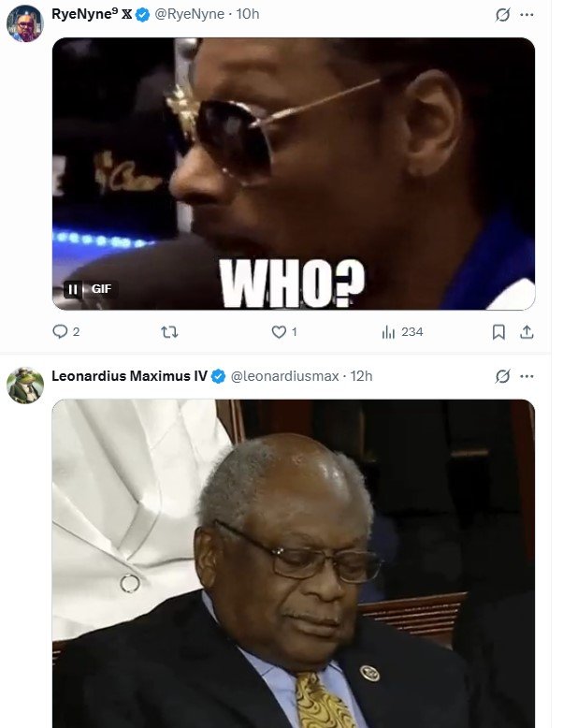Viewport: 563px width, 728px height.
Task: Open Leonardius Maximus IV's frog avatar
Action: [24, 385]
